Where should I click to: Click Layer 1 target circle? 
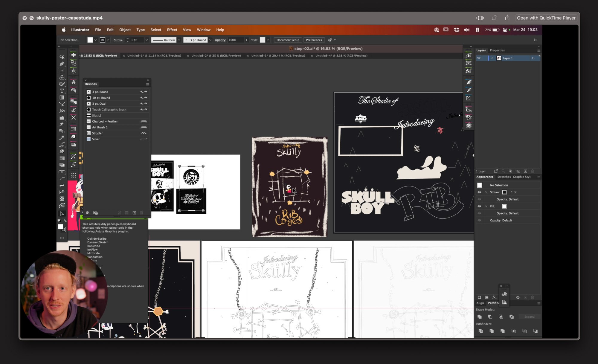click(533, 58)
